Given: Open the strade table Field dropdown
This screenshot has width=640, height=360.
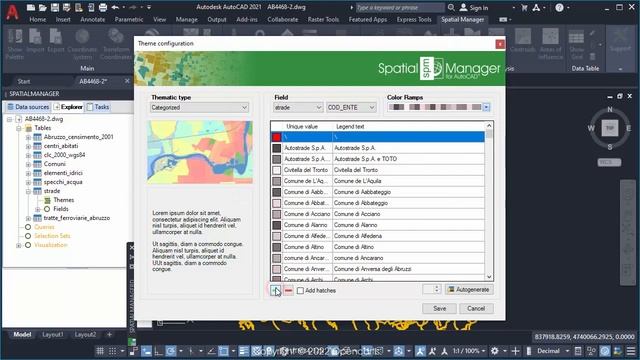Looking at the screenshot, I should 298,107.
